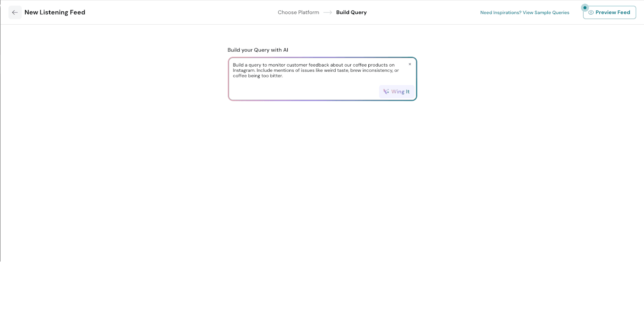The height and width of the screenshot is (322, 644).
Task: Click the 'Need Inspirations?' text
Action: tap(501, 12)
